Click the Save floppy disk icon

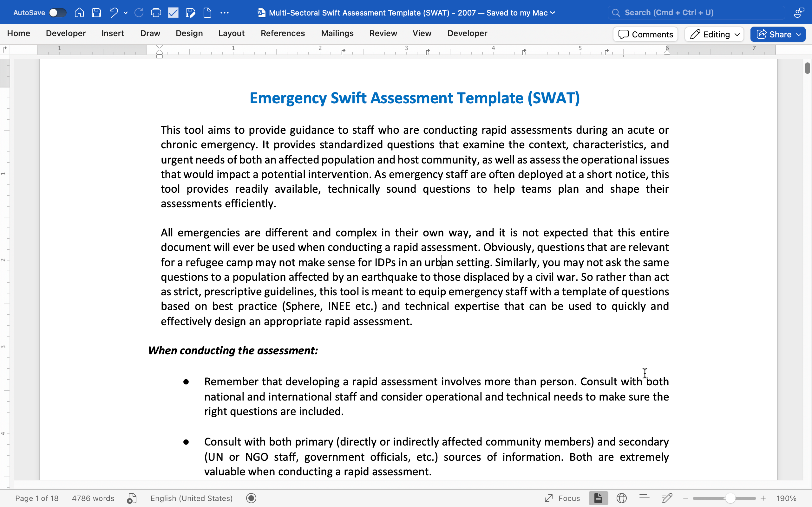pyautogui.click(x=96, y=13)
